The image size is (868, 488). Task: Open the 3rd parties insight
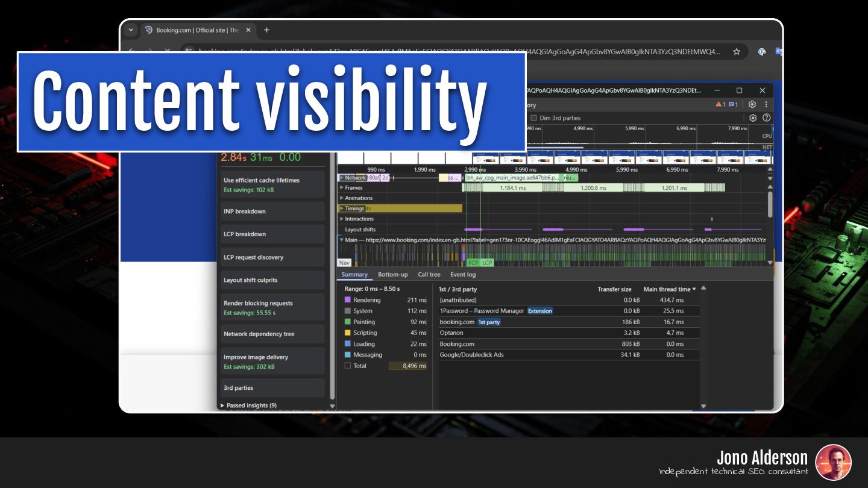point(272,388)
